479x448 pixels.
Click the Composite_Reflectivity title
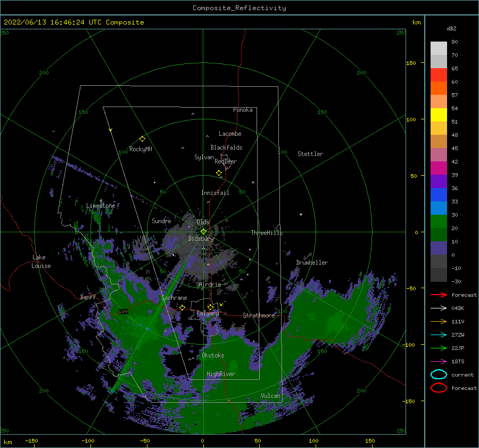click(239, 8)
